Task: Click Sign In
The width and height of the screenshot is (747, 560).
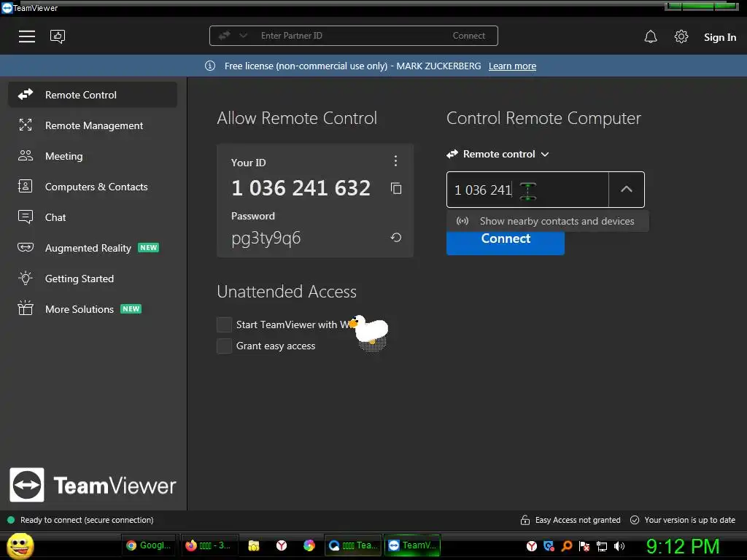Action: click(720, 37)
